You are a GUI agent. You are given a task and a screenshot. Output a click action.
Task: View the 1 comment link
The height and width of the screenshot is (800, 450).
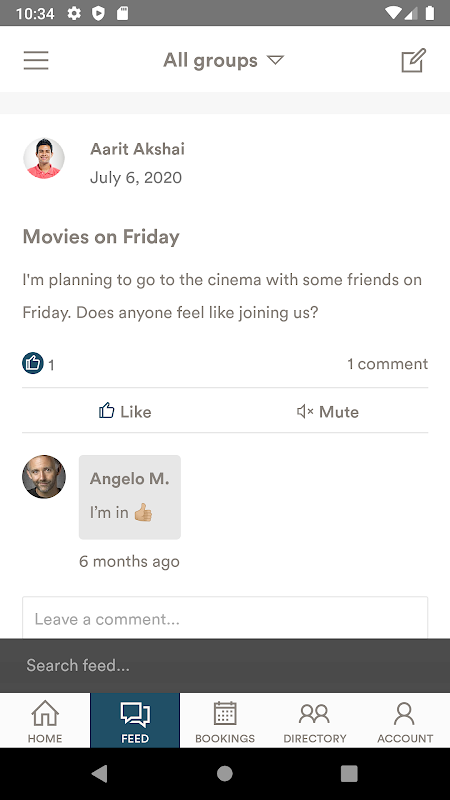(x=387, y=364)
